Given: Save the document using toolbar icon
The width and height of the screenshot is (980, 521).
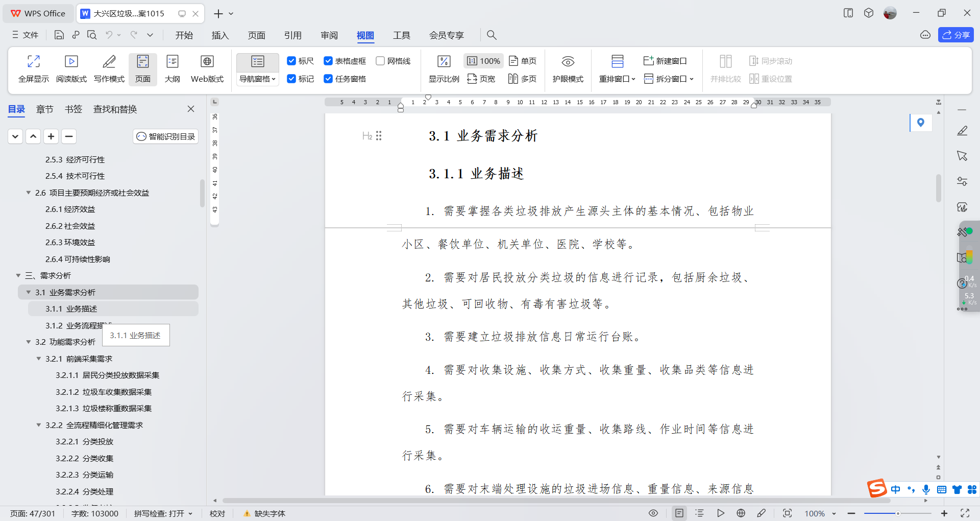Looking at the screenshot, I should click(x=59, y=35).
